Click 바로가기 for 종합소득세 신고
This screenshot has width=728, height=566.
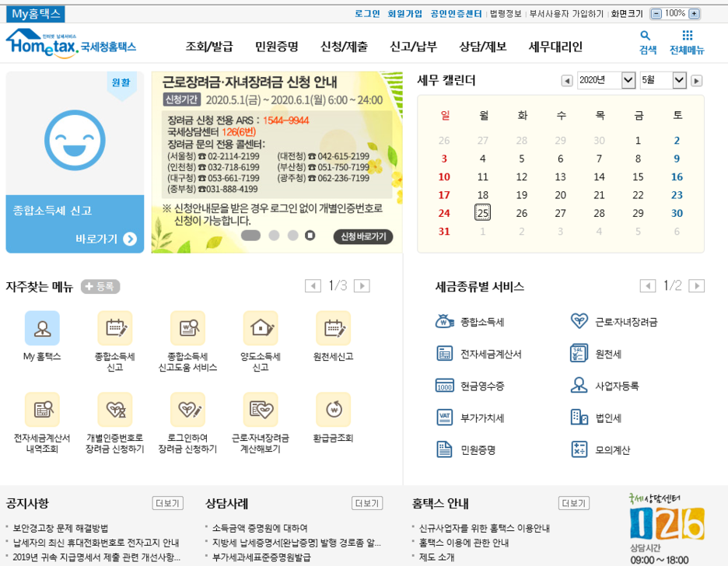coord(106,239)
